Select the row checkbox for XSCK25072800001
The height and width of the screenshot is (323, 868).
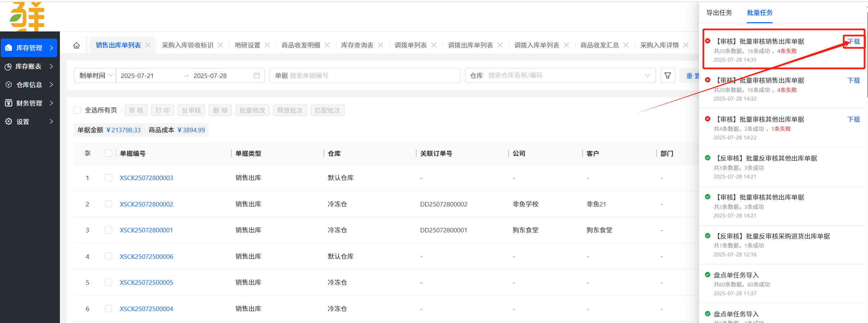(x=108, y=230)
